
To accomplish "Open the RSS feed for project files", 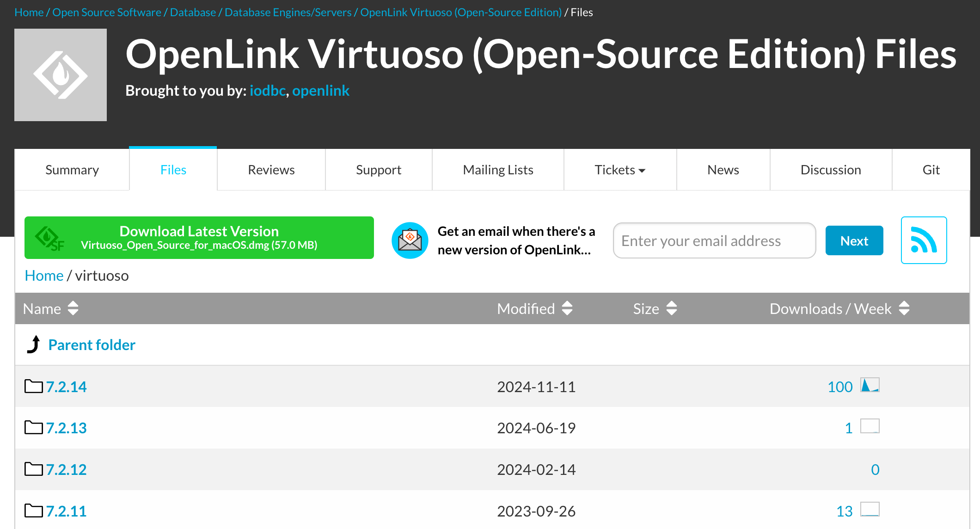I will (923, 240).
